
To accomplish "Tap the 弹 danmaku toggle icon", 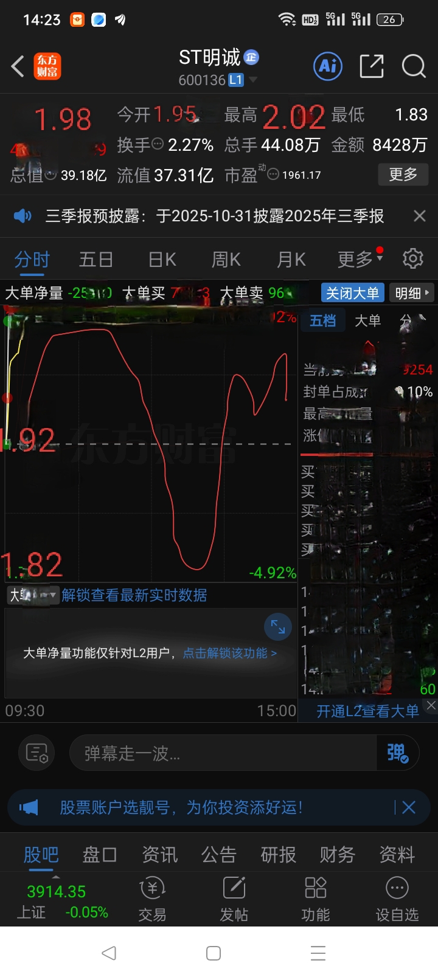I will (398, 753).
